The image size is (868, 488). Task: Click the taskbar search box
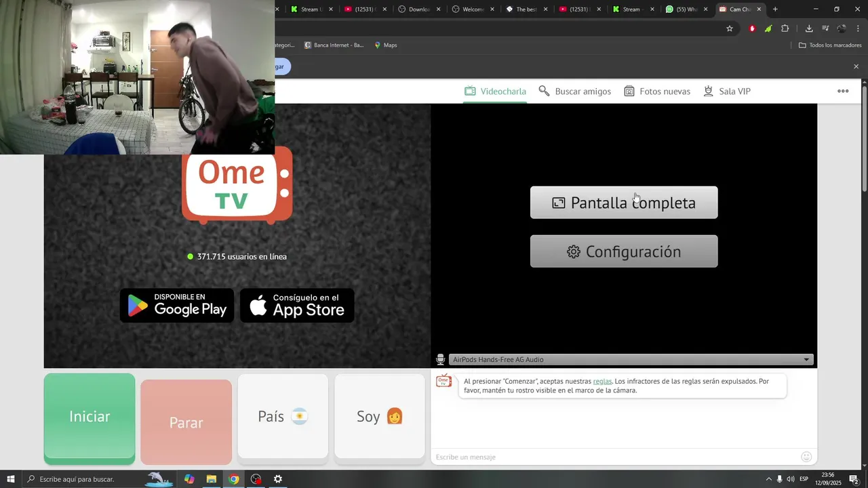click(x=100, y=479)
